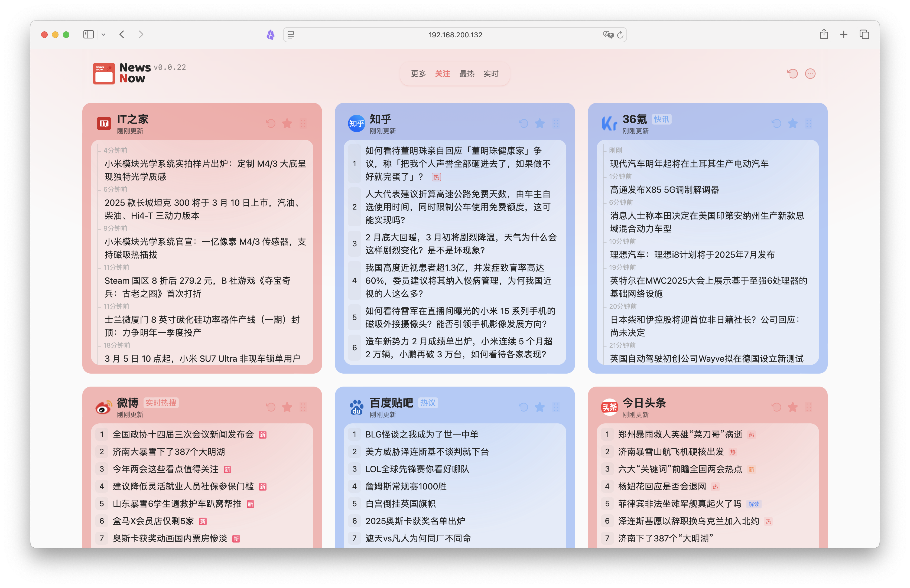
Task: Click the 36氪 card drag handle
Action: point(808,123)
